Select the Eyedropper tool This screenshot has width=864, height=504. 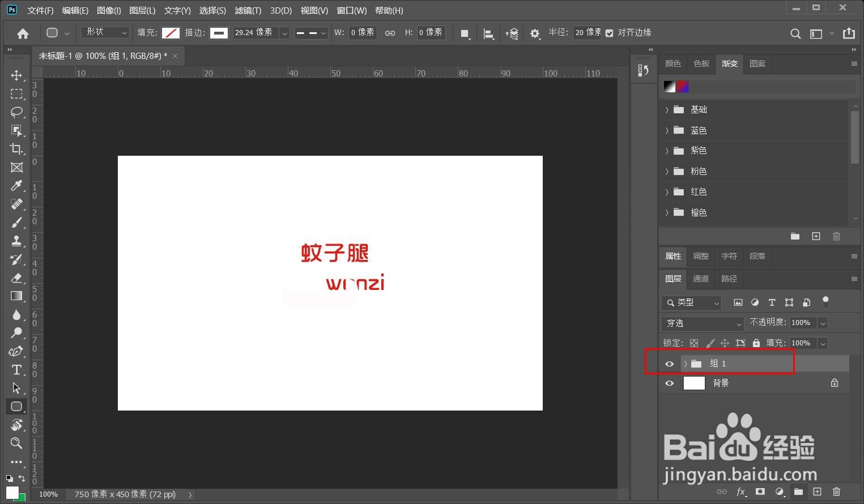point(16,186)
